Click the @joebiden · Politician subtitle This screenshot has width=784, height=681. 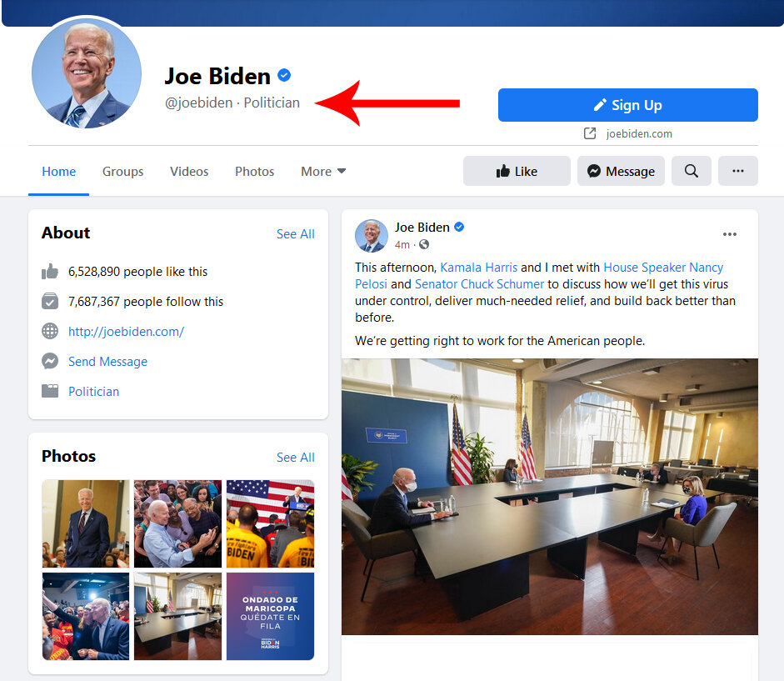[232, 103]
